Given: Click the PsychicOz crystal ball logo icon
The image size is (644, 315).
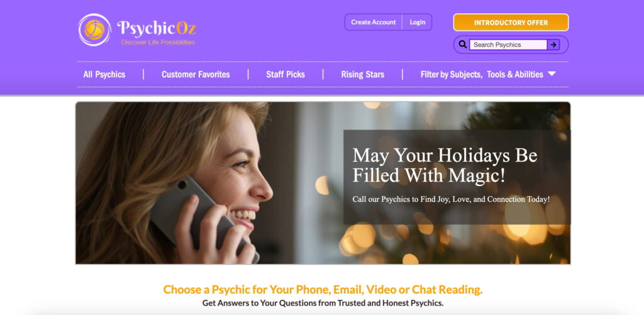Looking at the screenshot, I should click(94, 30).
